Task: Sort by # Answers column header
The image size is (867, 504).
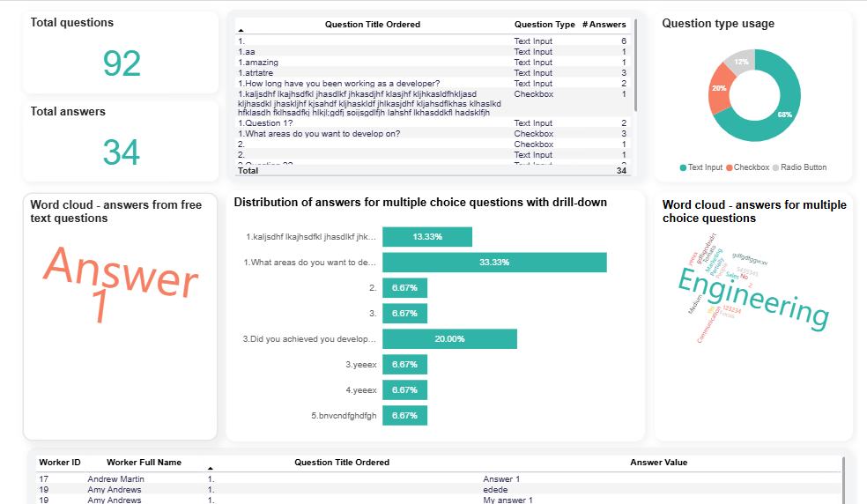Action: coord(604,25)
